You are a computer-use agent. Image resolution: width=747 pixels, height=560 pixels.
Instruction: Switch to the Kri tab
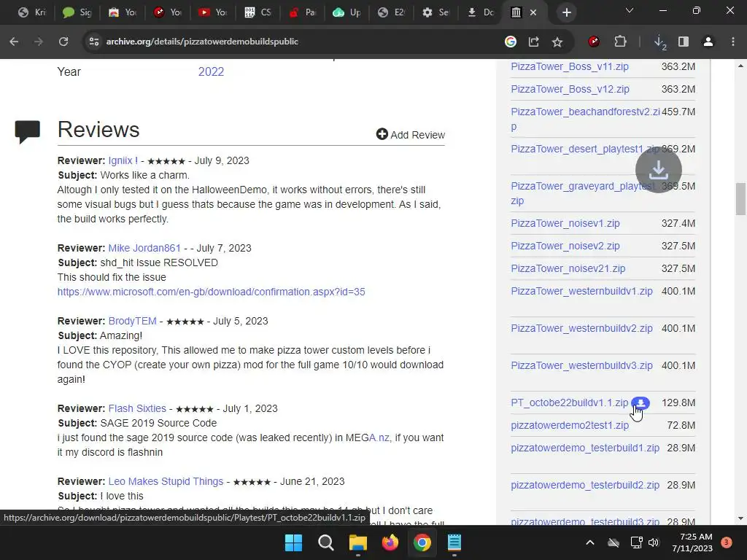point(31,12)
